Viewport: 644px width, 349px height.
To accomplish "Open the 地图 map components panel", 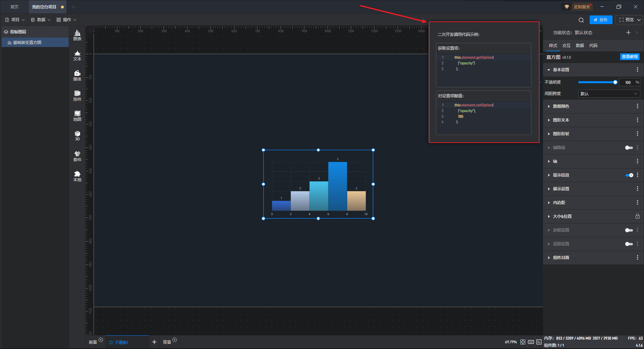I will tap(77, 116).
